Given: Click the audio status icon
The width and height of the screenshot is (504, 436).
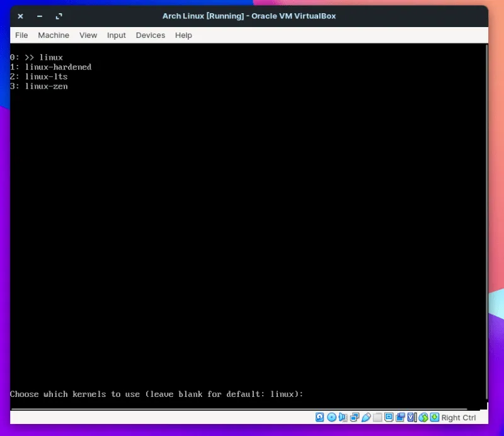Looking at the screenshot, I should click(343, 417).
